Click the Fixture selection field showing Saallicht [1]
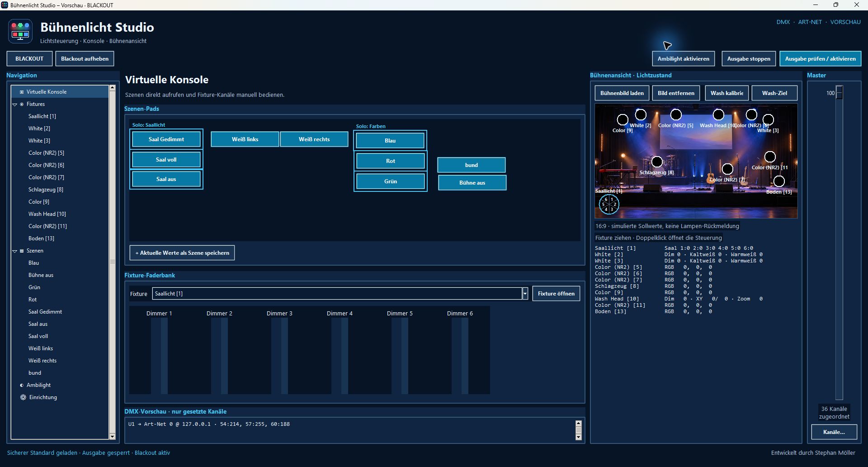The image size is (868, 467). point(337,294)
